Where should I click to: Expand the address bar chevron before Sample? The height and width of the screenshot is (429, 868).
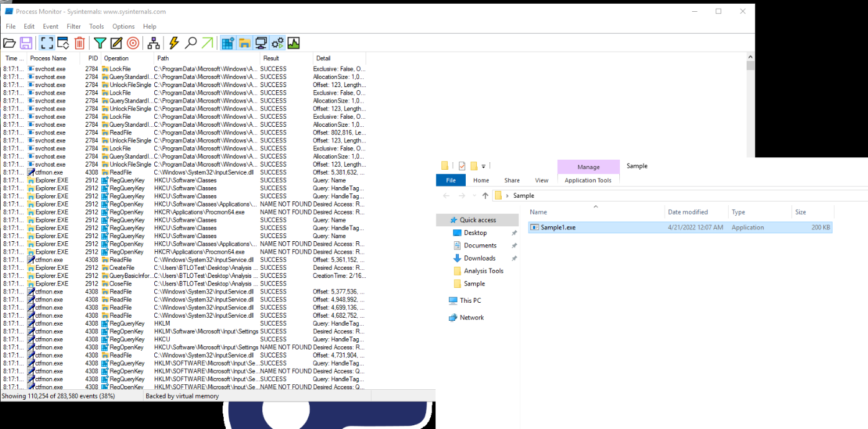(x=508, y=196)
